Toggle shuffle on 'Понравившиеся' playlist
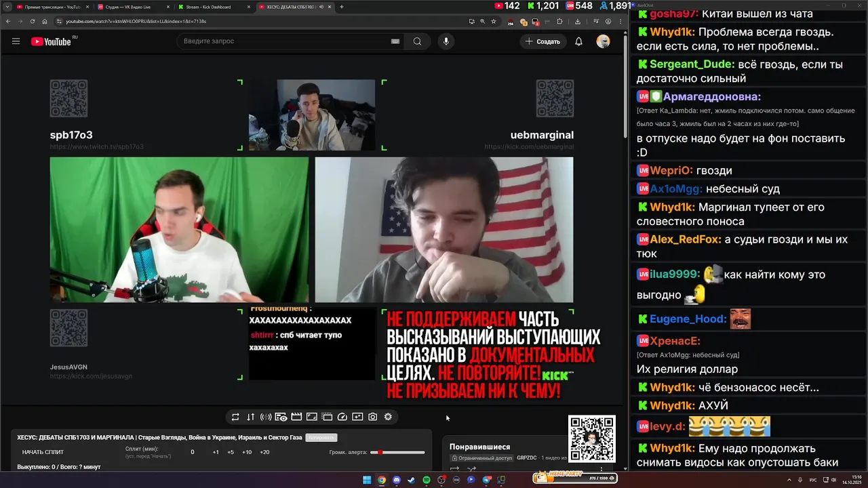The height and width of the screenshot is (488, 868). click(x=471, y=469)
